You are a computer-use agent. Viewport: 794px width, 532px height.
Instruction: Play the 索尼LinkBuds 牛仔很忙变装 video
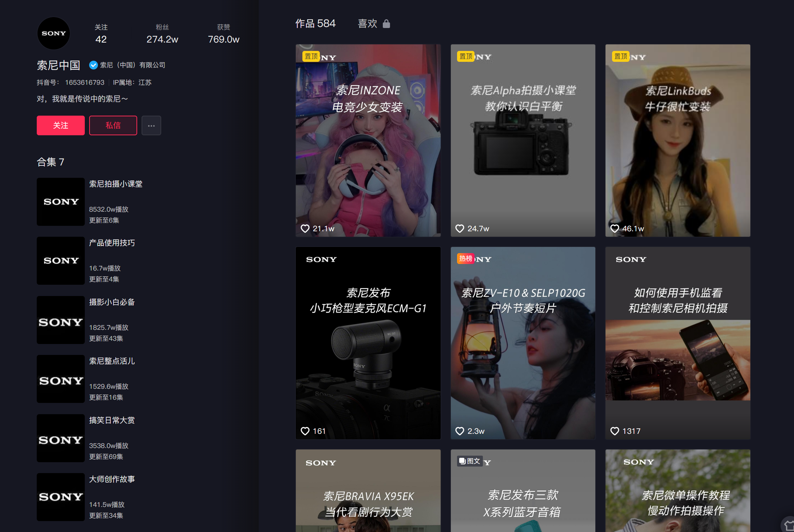click(x=678, y=141)
